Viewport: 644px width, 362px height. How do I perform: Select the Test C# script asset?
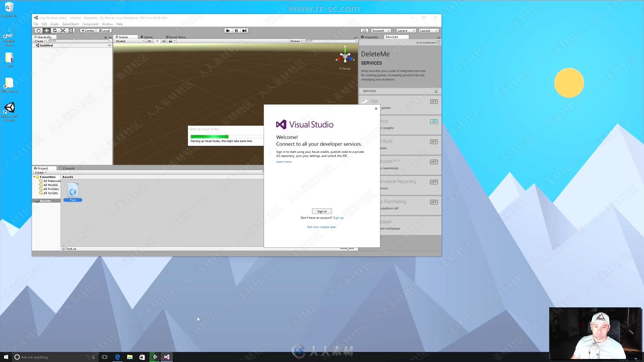tap(73, 192)
